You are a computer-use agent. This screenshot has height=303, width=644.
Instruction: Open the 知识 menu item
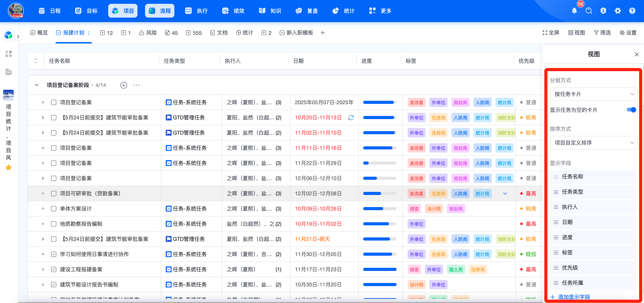pyautogui.click(x=270, y=11)
